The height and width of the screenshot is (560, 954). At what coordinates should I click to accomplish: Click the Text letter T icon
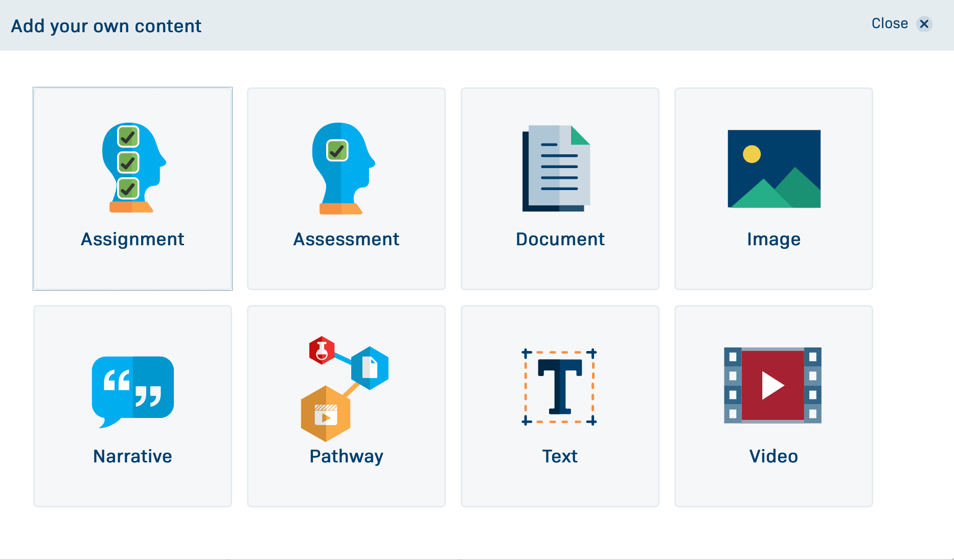coord(560,387)
